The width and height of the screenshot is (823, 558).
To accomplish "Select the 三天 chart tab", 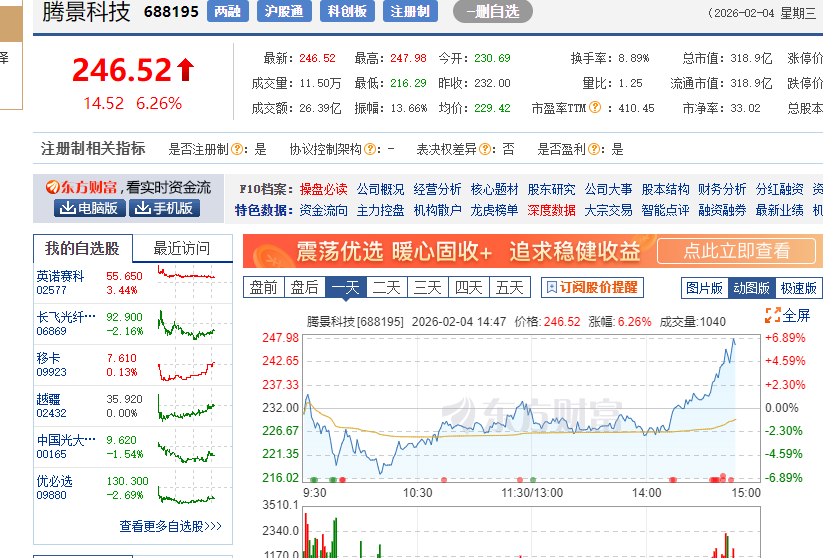I will [427, 287].
